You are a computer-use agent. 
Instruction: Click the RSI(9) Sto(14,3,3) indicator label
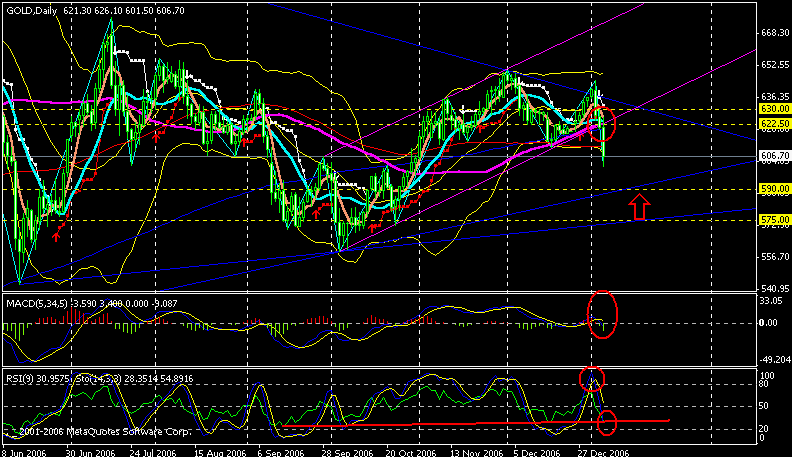pos(99,379)
